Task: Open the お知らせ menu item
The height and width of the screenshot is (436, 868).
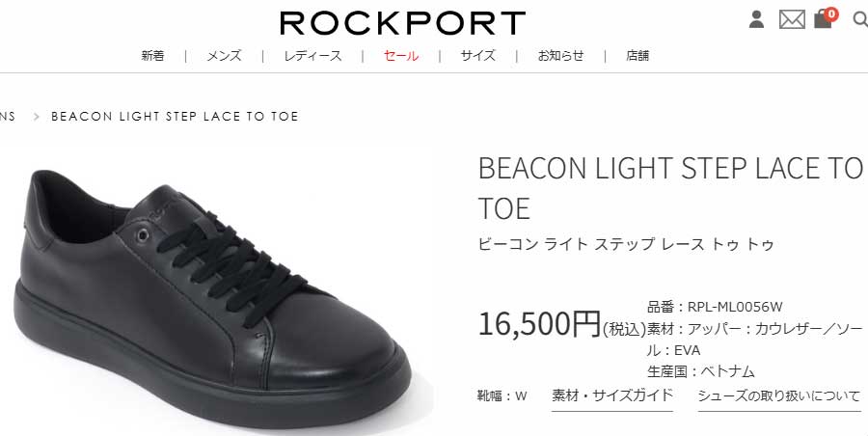Action: [560, 56]
